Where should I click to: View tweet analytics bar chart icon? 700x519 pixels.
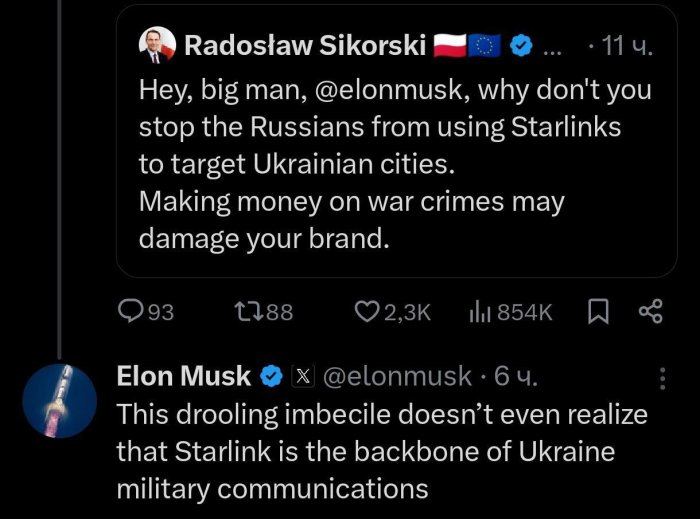[x=480, y=313]
